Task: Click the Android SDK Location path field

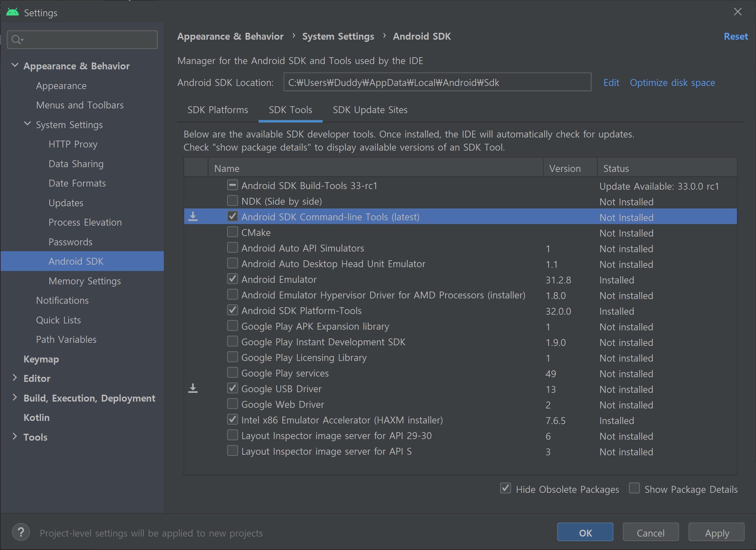Action: coord(437,82)
